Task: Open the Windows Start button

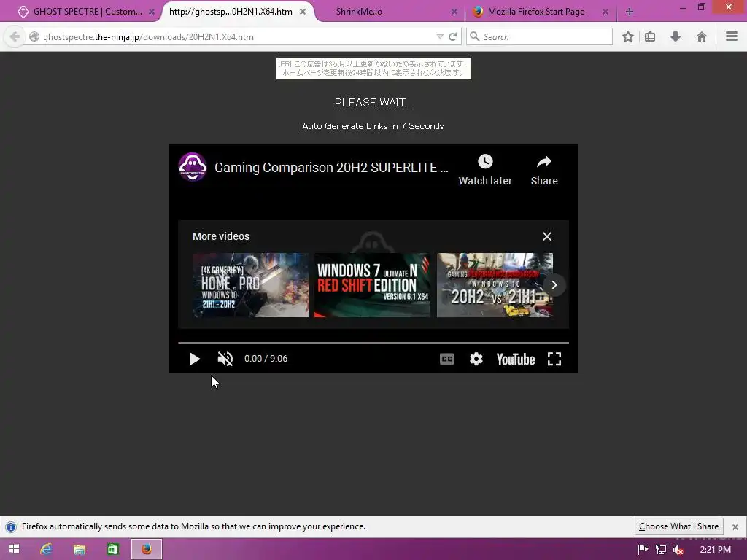Action: click(x=14, y=549)
